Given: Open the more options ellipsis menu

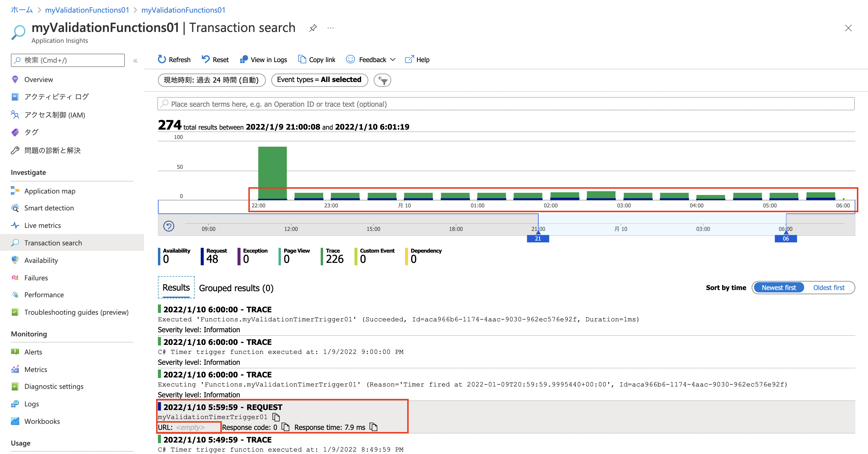Looking at the screenshot, I should tap(331, 28).
